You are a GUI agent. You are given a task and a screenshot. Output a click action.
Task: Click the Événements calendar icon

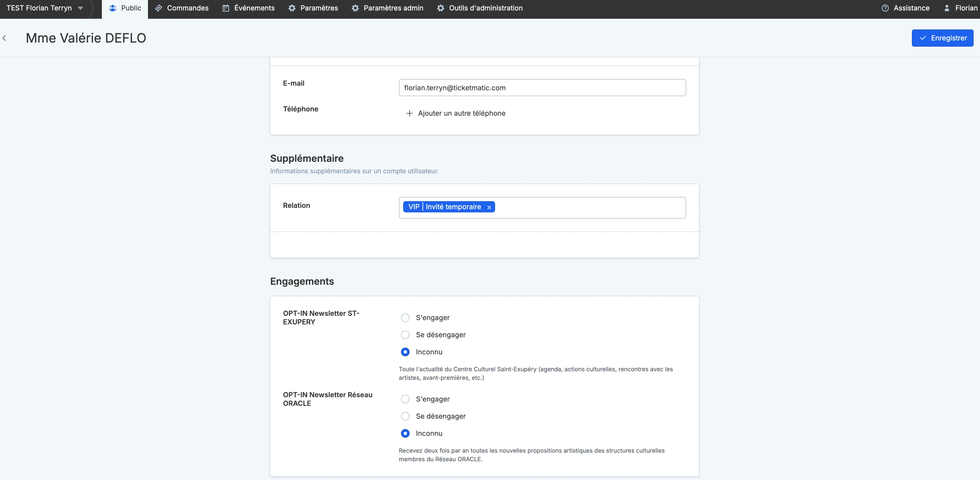226,8
